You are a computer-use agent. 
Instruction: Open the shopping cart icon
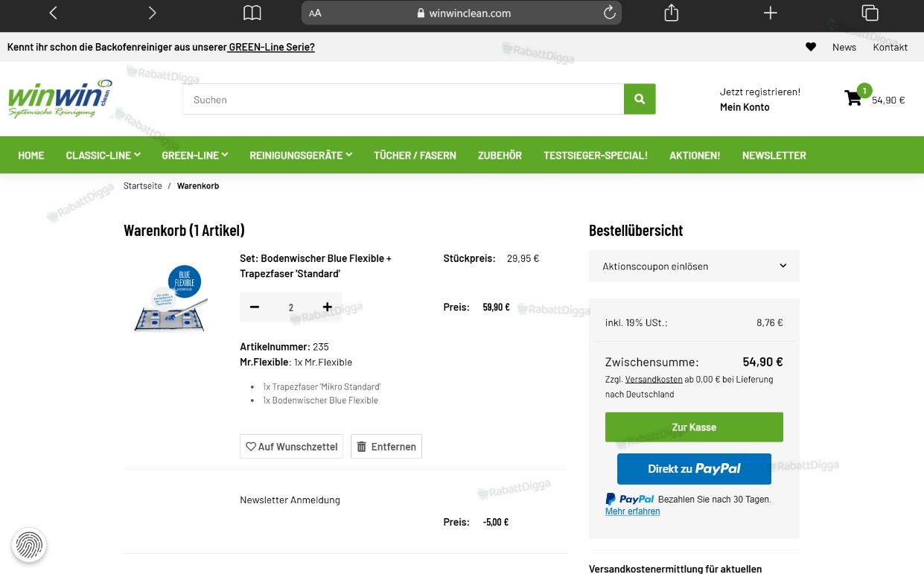(854, 98)
